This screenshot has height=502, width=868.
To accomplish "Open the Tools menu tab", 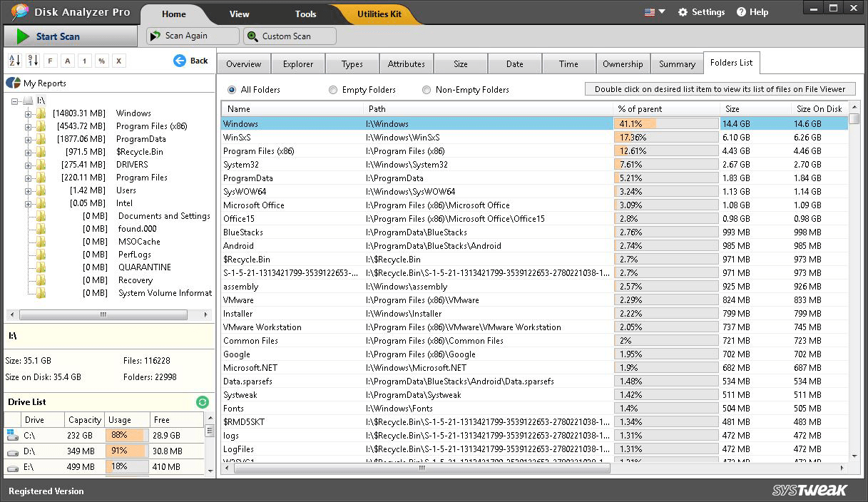I will (x=305, y=14).
